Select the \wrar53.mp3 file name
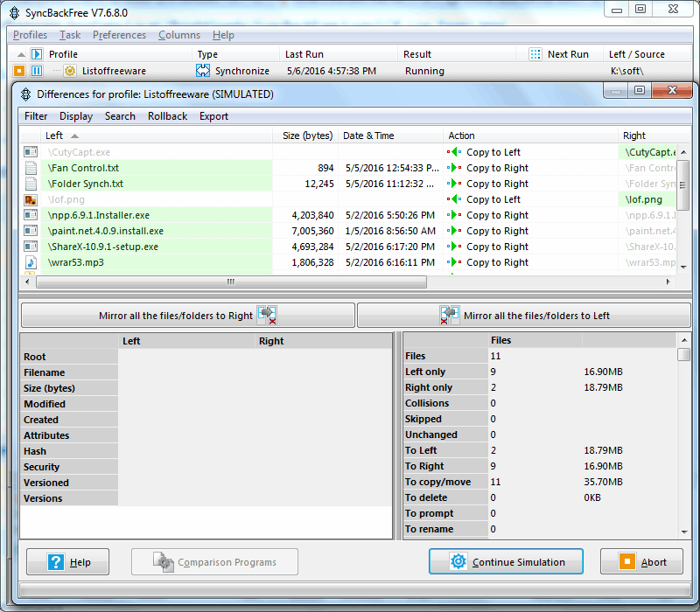700x612 pixels. pos(75,262)
